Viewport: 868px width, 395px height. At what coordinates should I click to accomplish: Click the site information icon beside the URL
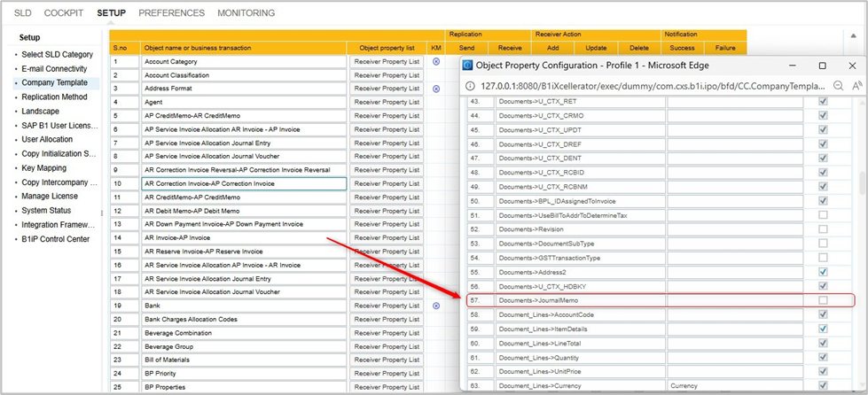(471, 86)
